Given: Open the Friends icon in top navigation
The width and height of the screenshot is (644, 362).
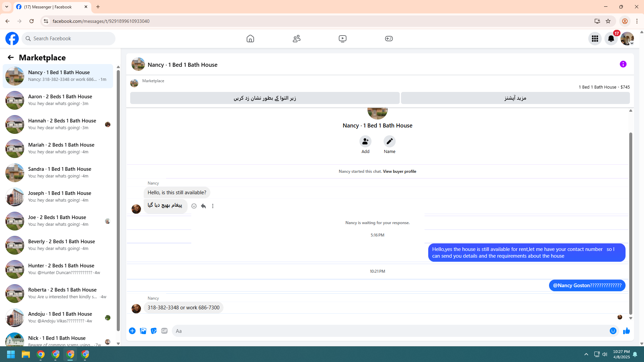Looking at the screenshot, I should (297, 39).
